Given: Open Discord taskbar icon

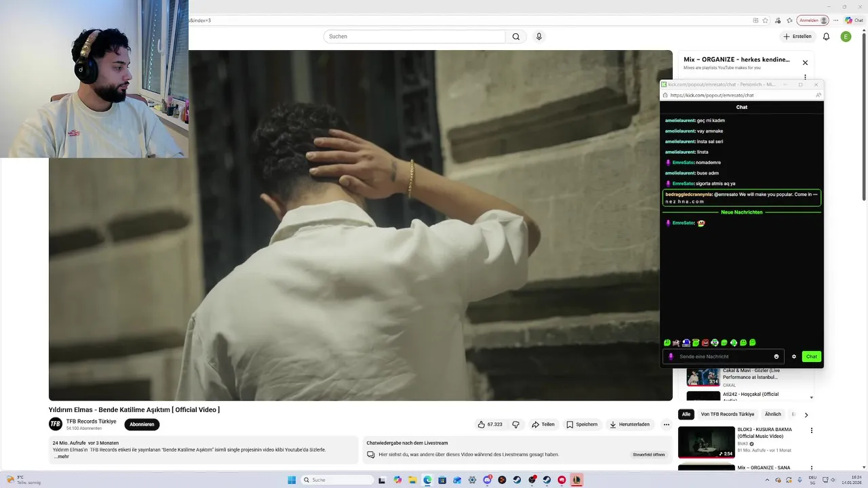Looking at the screenshot, I should [487, 480].
